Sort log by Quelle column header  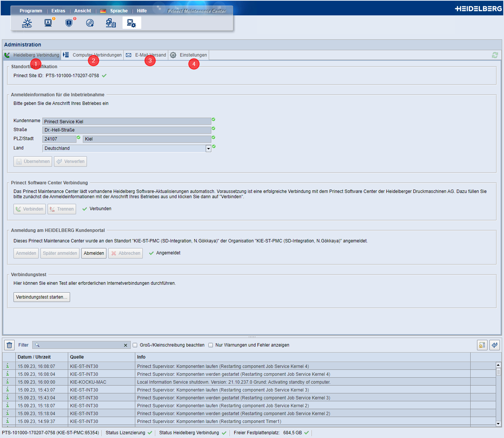coord(102,357)
